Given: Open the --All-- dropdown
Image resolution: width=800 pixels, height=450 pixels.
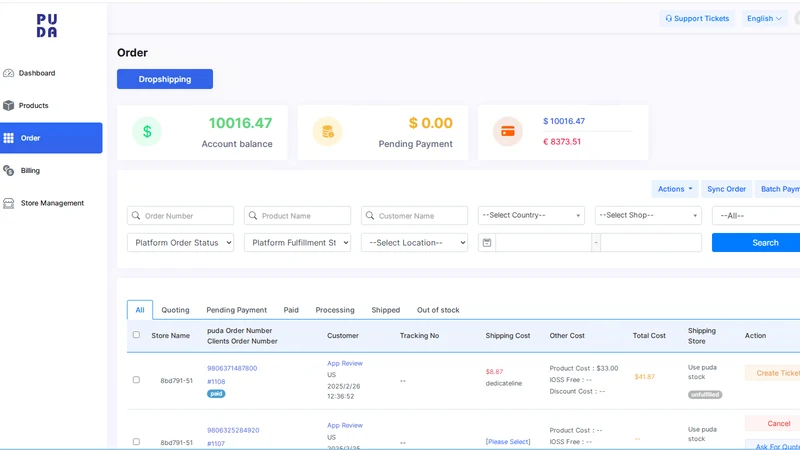Looking at the screenshot, I should click(x=756, y=215).
